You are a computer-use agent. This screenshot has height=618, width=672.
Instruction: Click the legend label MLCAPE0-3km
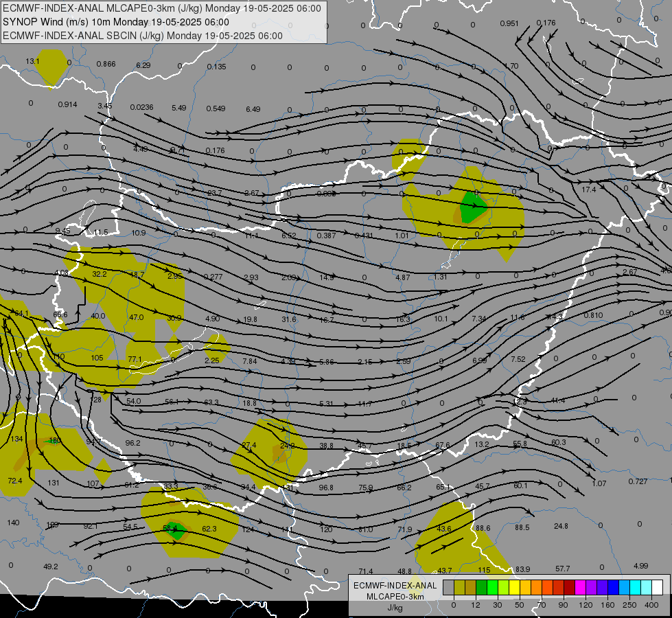[395, 597]
